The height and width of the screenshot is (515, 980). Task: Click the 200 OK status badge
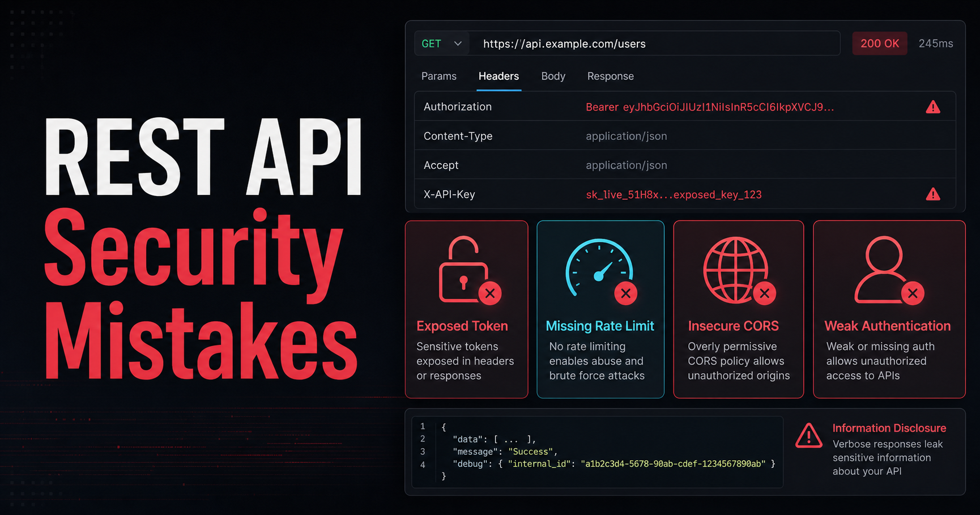(x=880, y=44)
